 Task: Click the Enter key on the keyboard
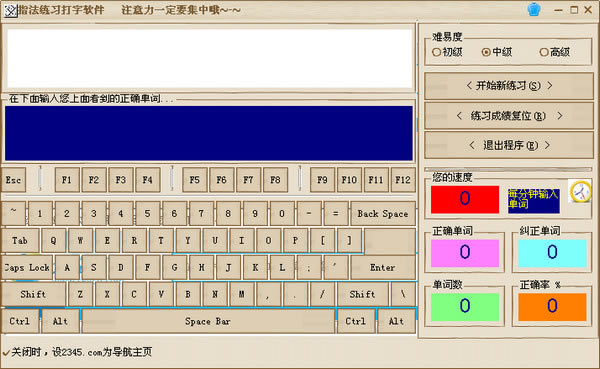click(383, 268)
